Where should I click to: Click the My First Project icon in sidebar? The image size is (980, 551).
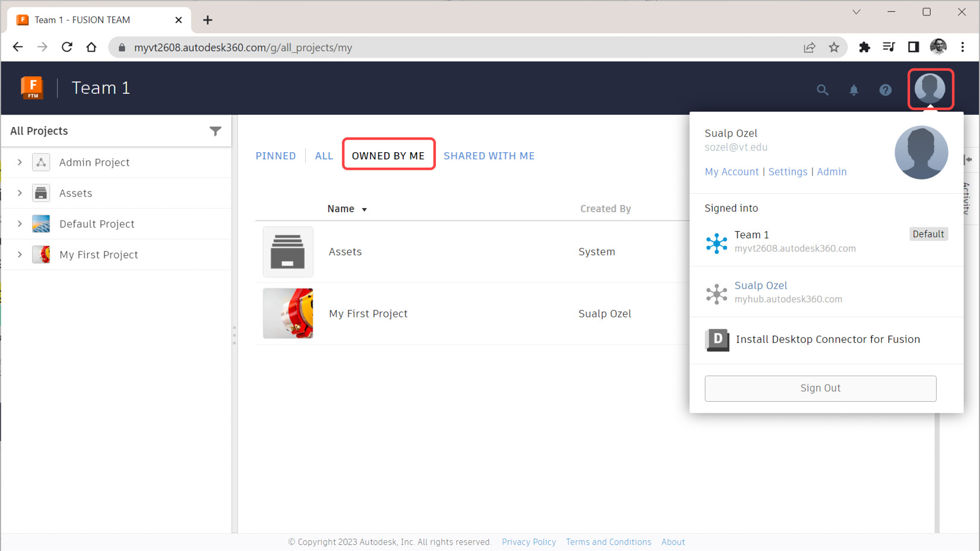(41, 254)
